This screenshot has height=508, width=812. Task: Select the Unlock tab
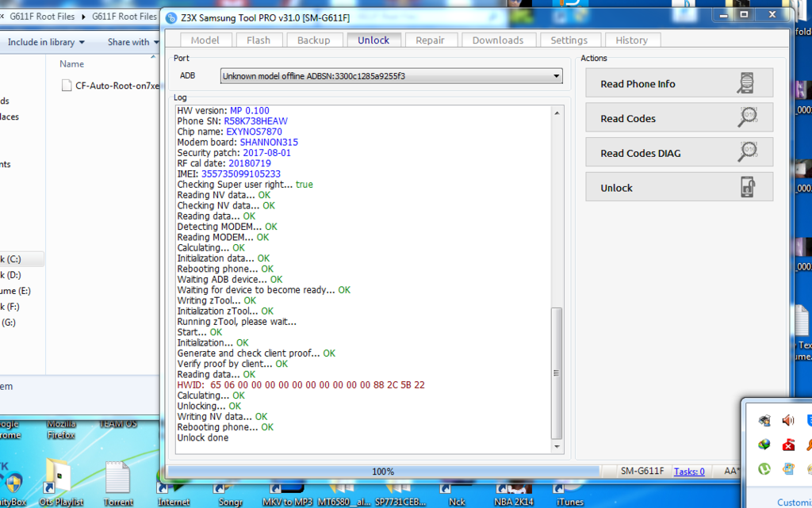[x=373, y=40]
